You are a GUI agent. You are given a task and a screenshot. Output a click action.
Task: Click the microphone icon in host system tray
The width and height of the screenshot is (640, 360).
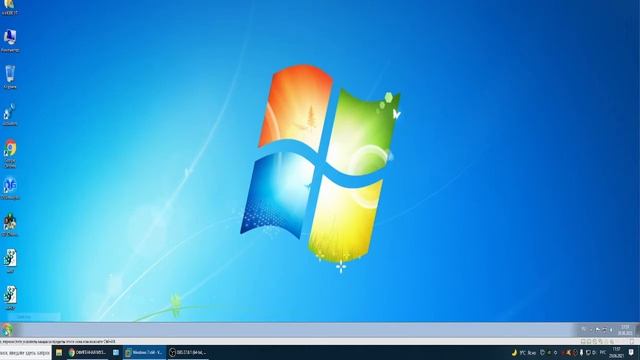pyautogui.click(x=581, y=352)
